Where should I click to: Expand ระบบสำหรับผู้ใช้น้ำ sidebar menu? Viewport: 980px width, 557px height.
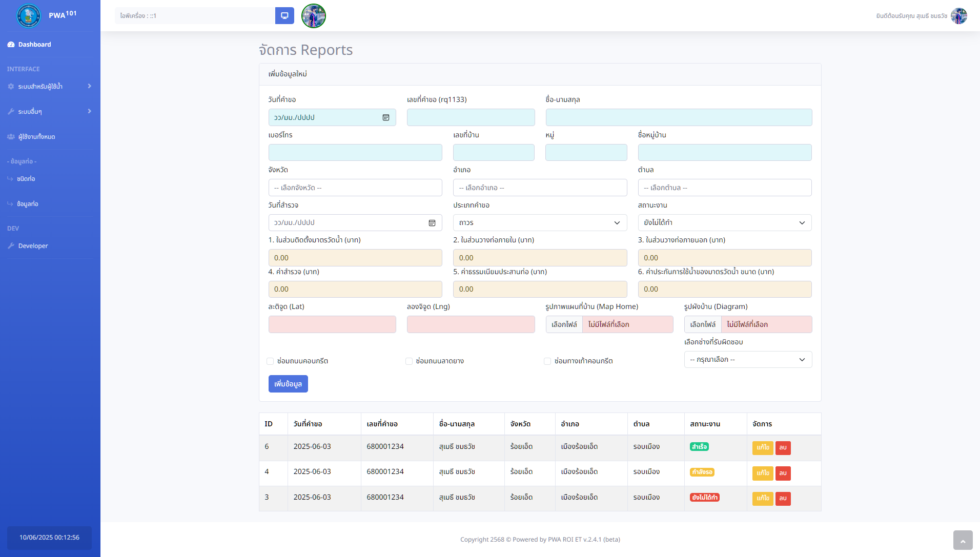point(50,87)
